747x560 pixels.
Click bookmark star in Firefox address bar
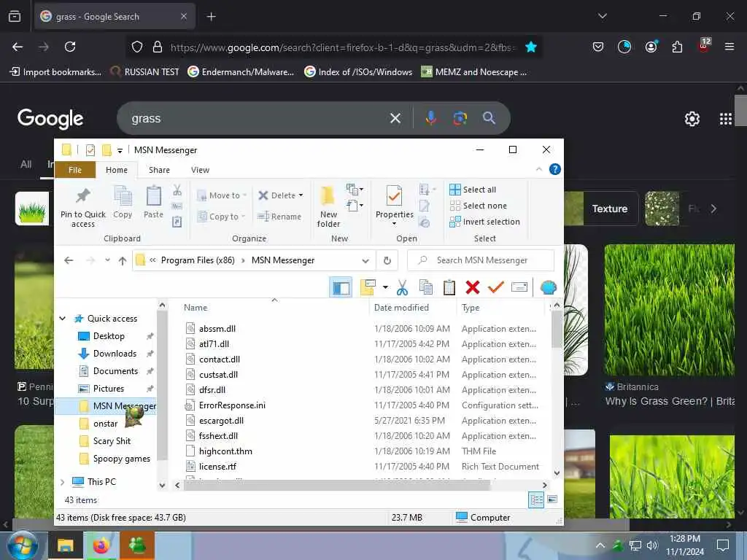click(x=531, y=47)
